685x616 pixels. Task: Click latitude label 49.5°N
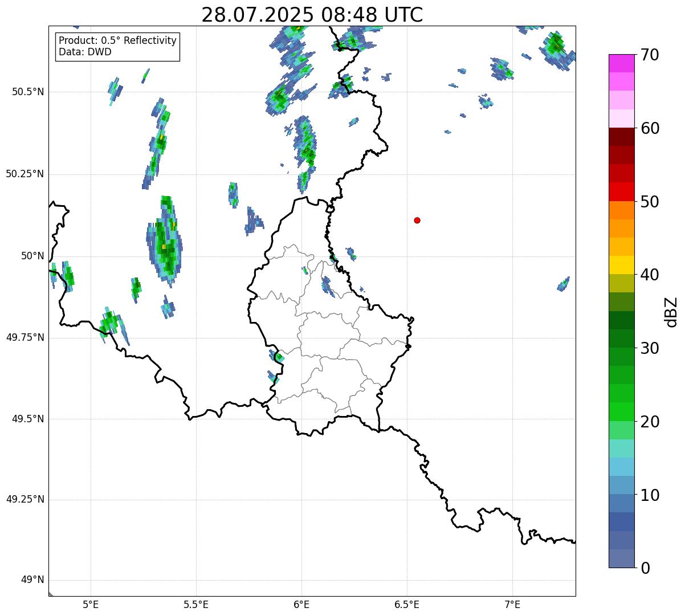[x=28, y=419]
